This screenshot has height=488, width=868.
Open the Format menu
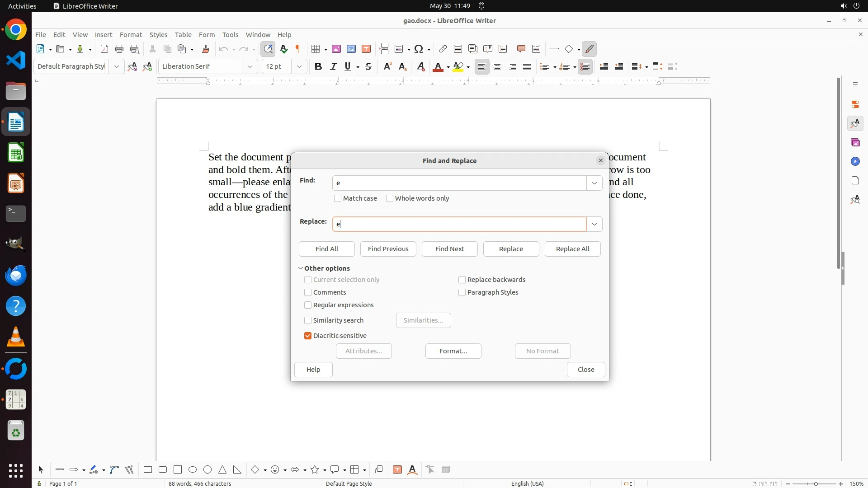coord(131,34)
